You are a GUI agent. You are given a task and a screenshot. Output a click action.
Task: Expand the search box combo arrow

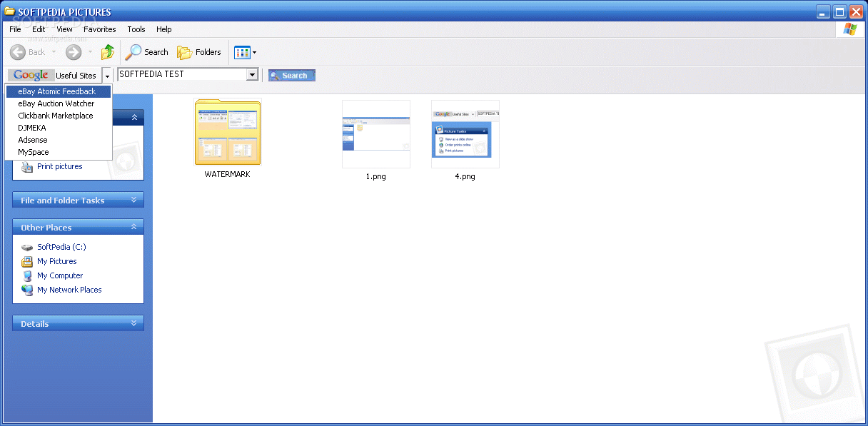pyautogui.click(x=252, y=75)
